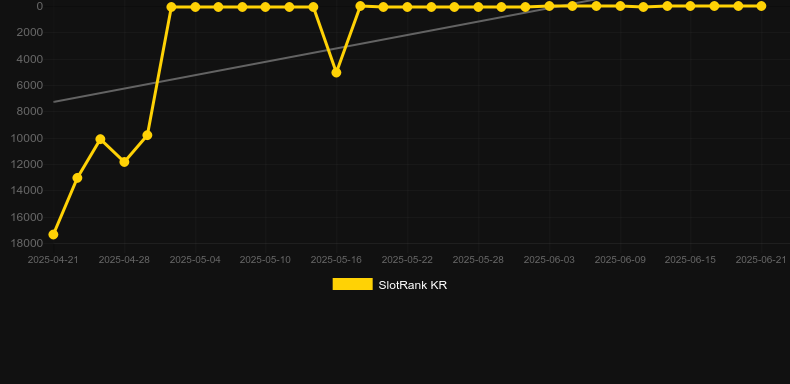Viewport: 790px width, 384px height.
Task: Click the SlotRank KR legend label
Action: (413, 285)
